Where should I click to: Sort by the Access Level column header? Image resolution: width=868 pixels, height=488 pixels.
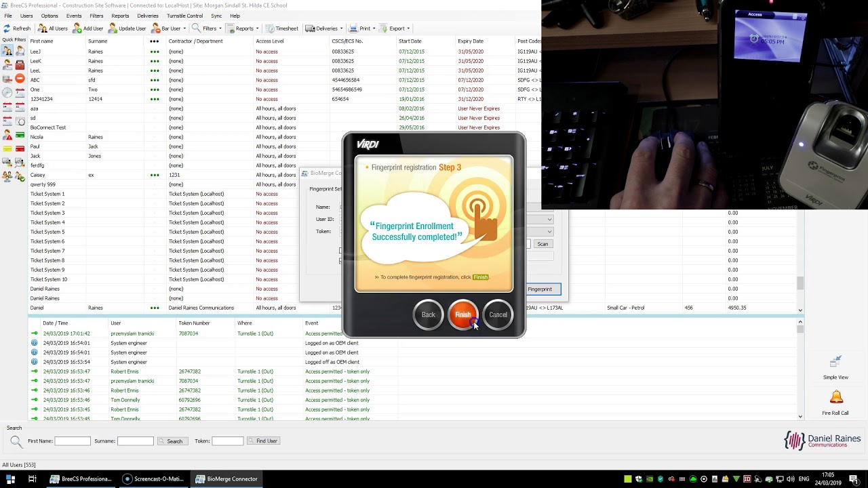tap(270, 41)
